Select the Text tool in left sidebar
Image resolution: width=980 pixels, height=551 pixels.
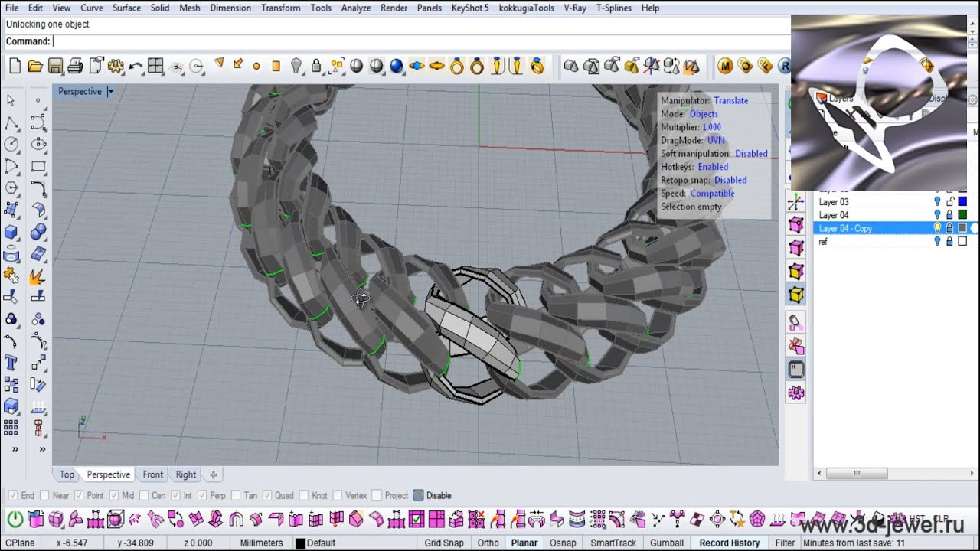pyautogui.click(x=11, y=362)
